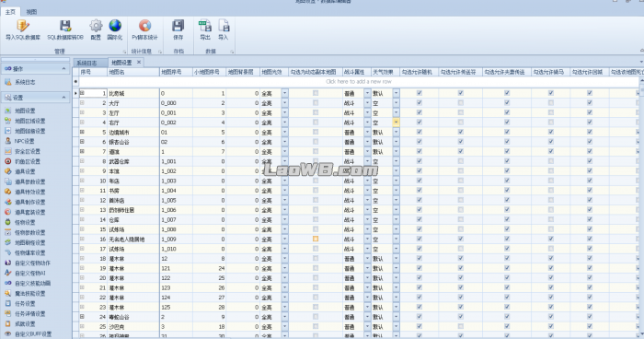
Task: Open highlighted 天气效果 dropdown in row 4
Action: click(x=396, y=123)
